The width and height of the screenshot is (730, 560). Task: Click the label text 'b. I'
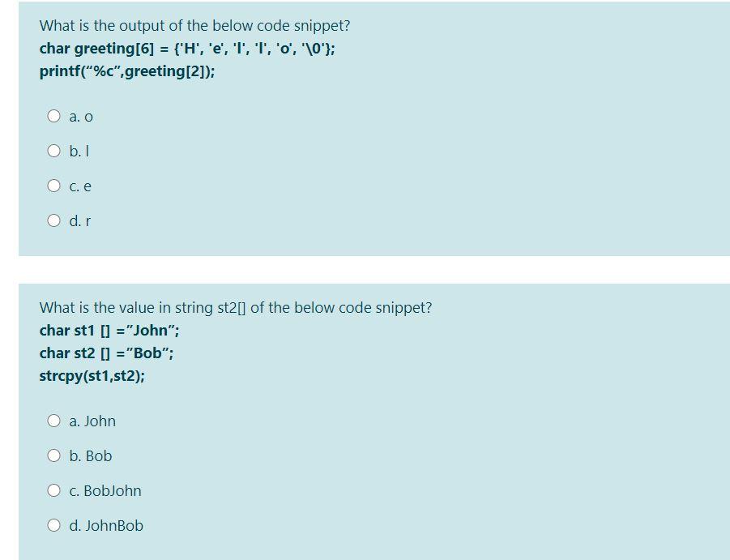(79, 151)
